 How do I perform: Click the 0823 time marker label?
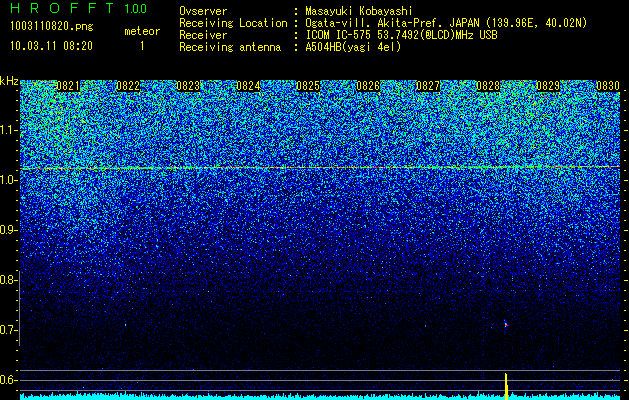coord(188,86)
